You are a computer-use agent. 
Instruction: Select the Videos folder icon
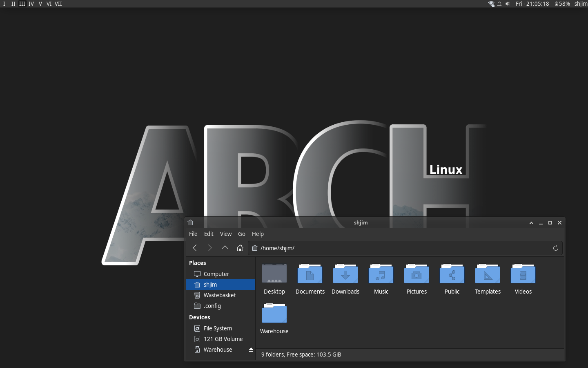[523, 274]
